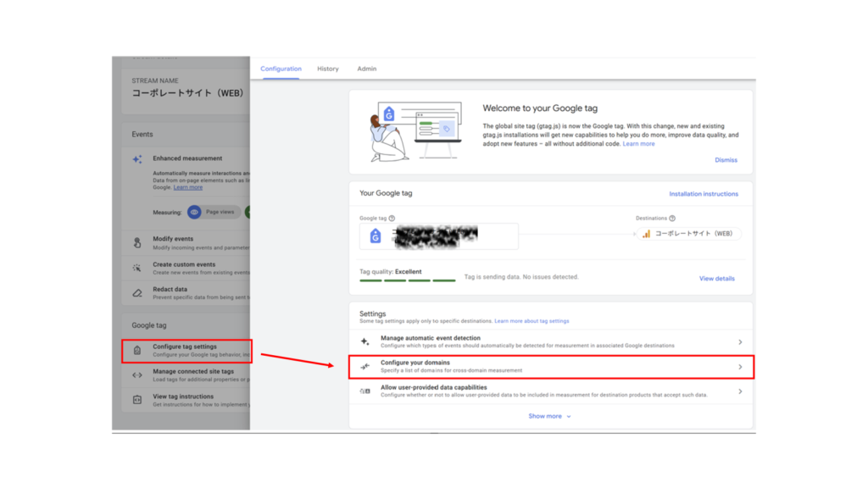Click the Manage automatic event detection sparkle icon
This screenshot has height=488, width=868.
tap(364, 341)
